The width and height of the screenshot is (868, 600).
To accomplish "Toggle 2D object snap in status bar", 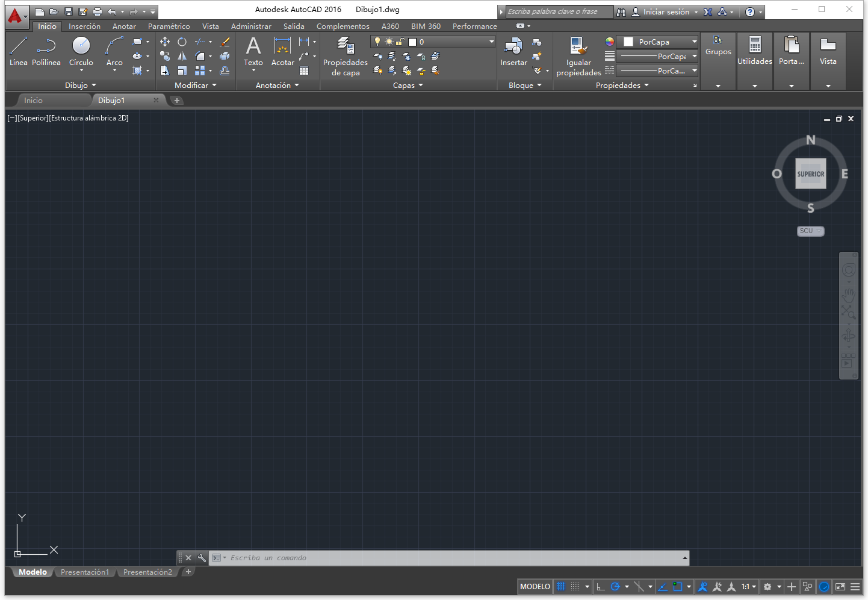I will pyautogui.click(x=678, y=587).
